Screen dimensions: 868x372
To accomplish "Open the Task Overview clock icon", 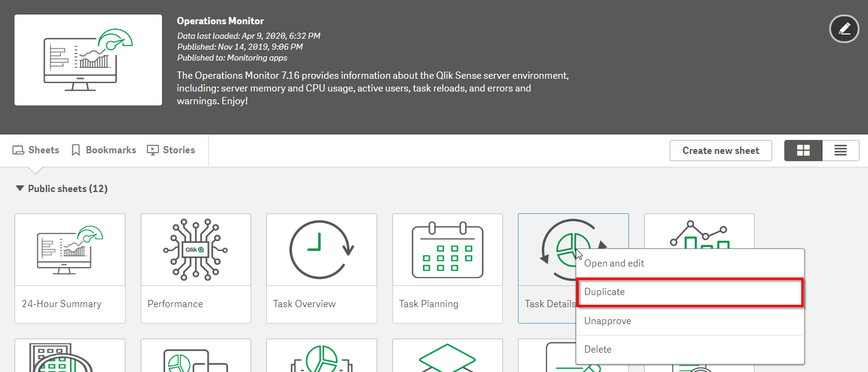I will coord(321,249).
